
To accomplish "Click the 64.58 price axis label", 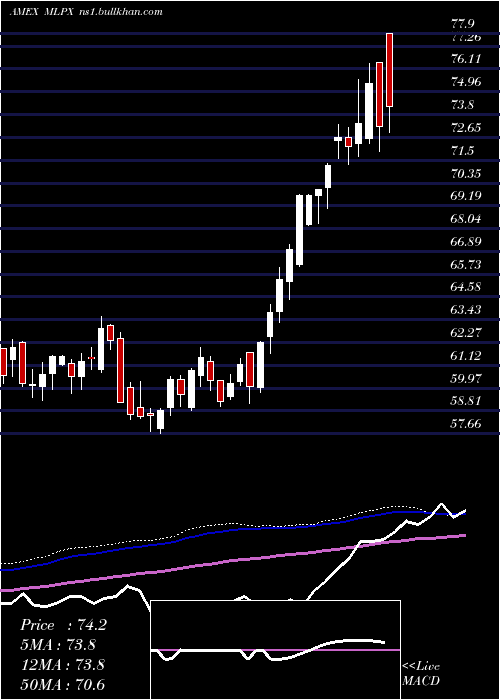I will [466, 287].
